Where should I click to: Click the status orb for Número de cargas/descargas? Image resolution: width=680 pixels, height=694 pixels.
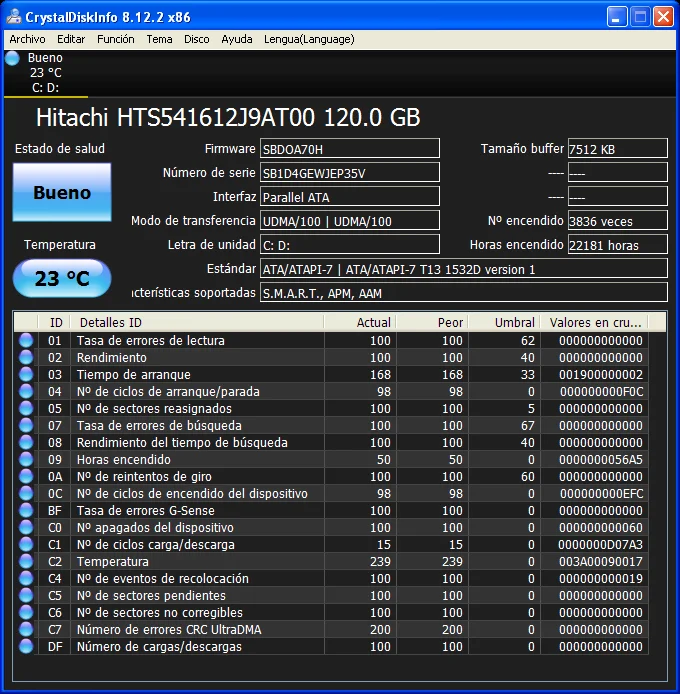click(26, 646)
